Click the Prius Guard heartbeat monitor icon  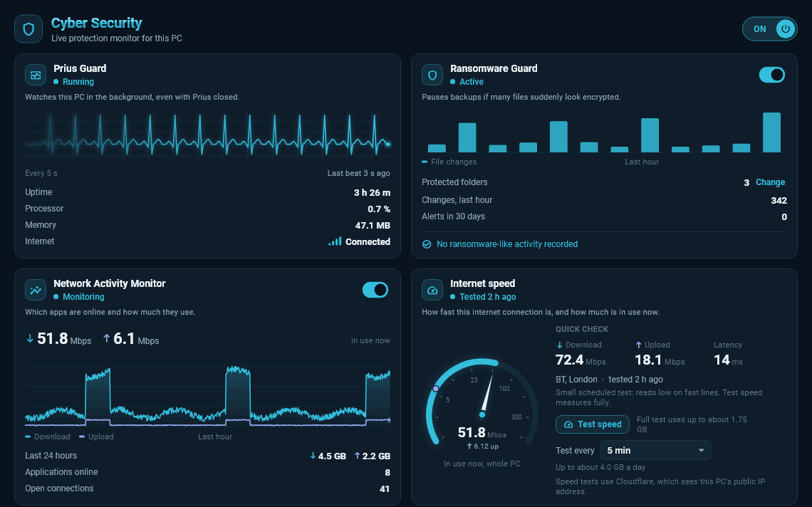pyautogui.click(x=36, y=75)
